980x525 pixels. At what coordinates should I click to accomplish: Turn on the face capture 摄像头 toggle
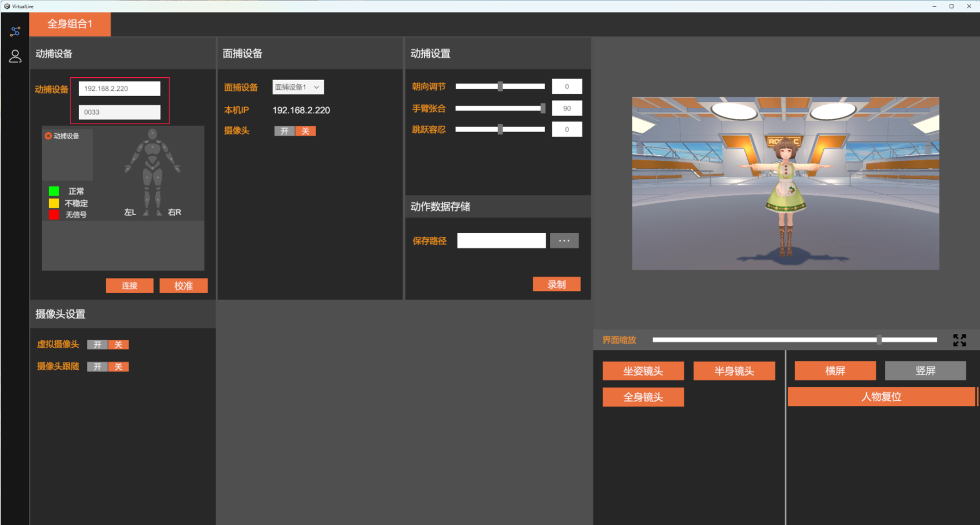click(284, 131)
